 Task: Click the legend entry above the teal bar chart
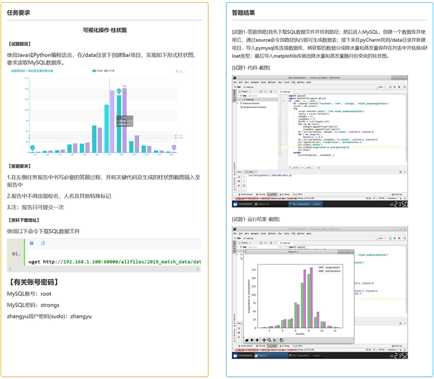[x=103, y=71]
